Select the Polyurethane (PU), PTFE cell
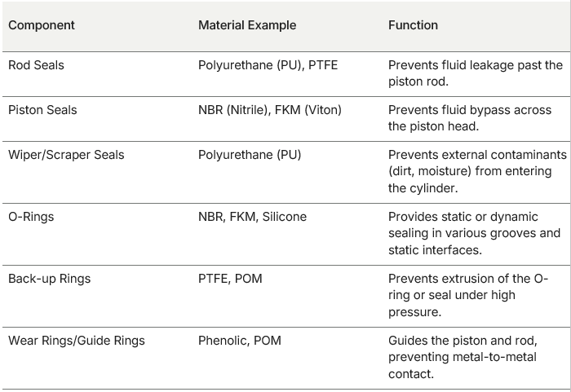Screen dimensions: 571x392 pyautogui.click(x=268, y=65)
